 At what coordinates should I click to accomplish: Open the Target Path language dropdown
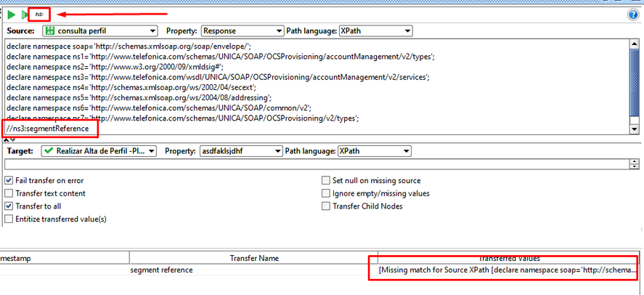tap(374, 151)
